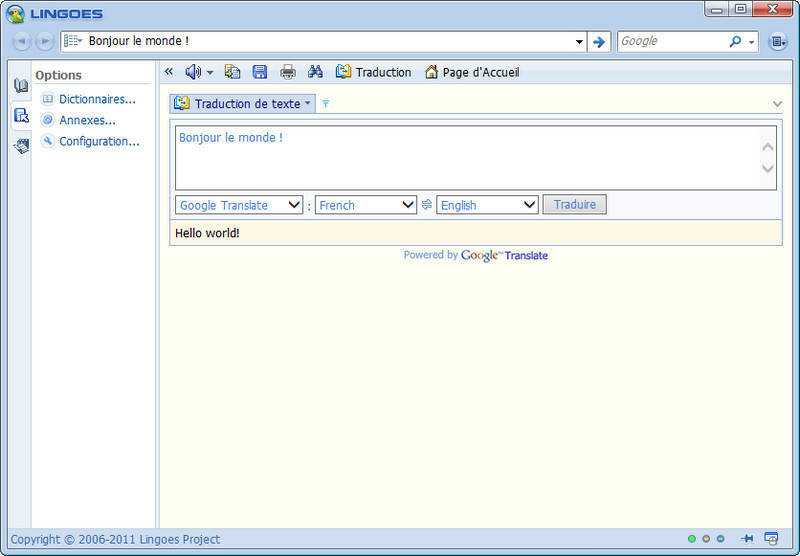Click the Google search magnifier icon
This screenshot has height=556, width=800.
click(x=735, y=41)
